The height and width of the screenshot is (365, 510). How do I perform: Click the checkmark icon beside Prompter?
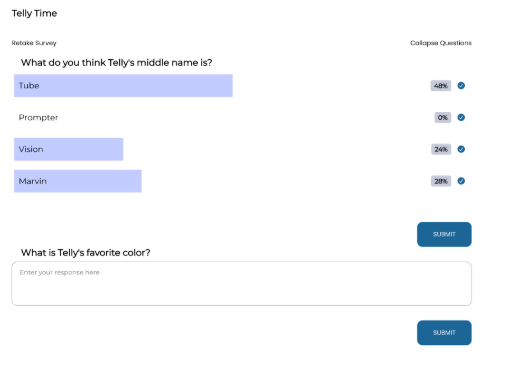coord(461,117)
